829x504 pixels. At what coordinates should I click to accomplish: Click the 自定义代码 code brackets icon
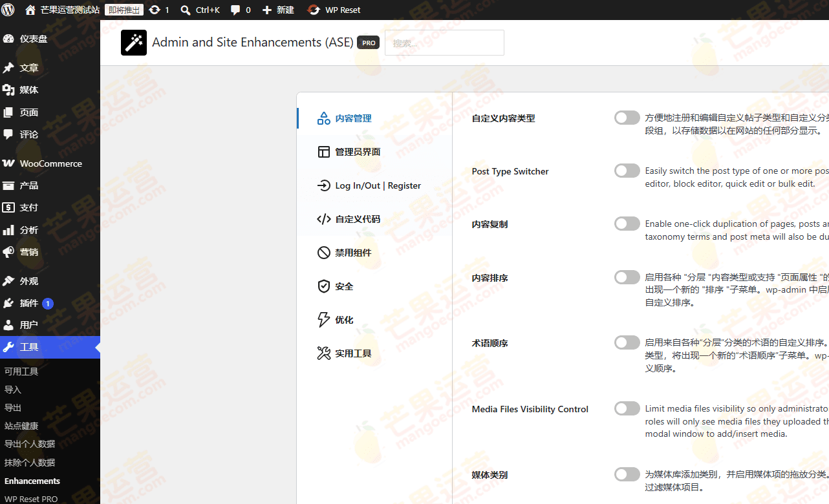point(324,219)
